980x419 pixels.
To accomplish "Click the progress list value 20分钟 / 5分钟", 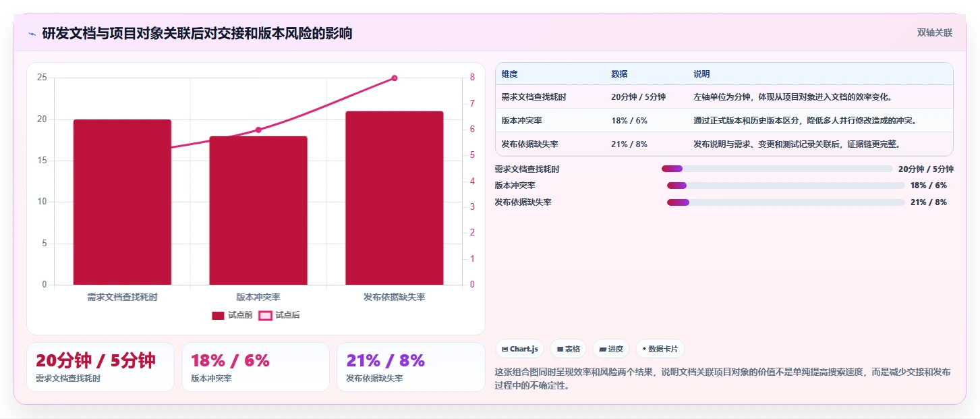I will click(926, 169).
